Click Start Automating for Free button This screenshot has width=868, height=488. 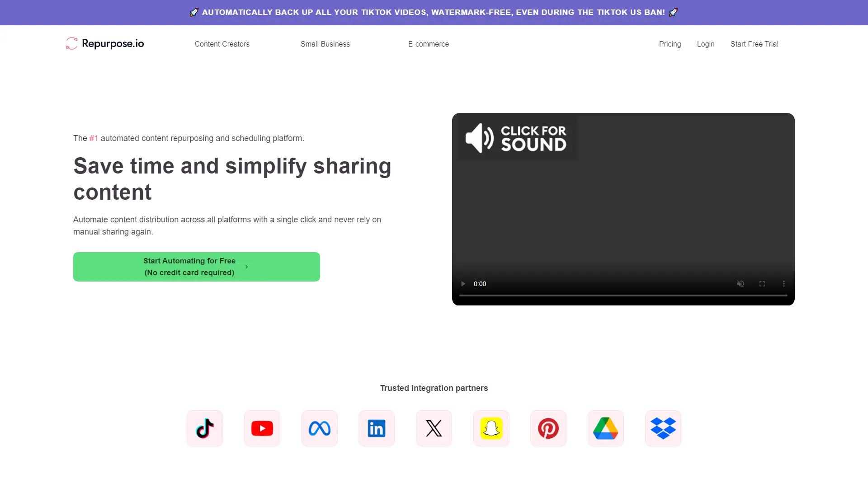click(x=196, y=266)
